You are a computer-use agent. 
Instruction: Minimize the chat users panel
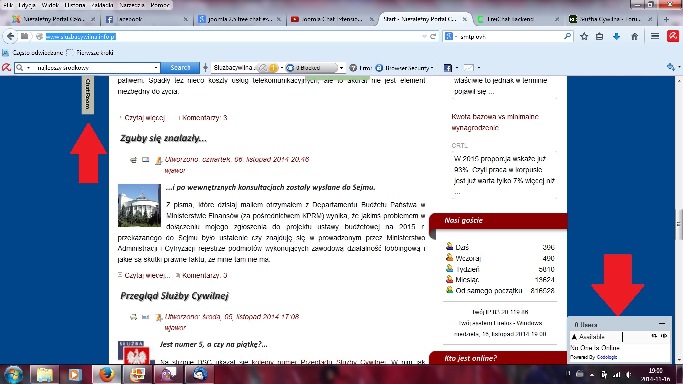point(662,324)
